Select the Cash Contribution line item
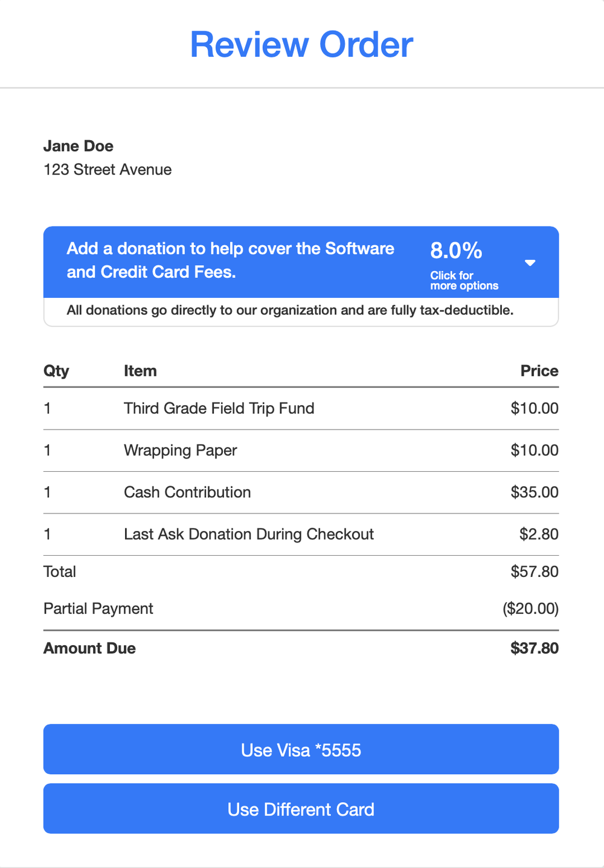Viewport: 604px width, 868px height. pyautogui.click(x=187, y=492)
